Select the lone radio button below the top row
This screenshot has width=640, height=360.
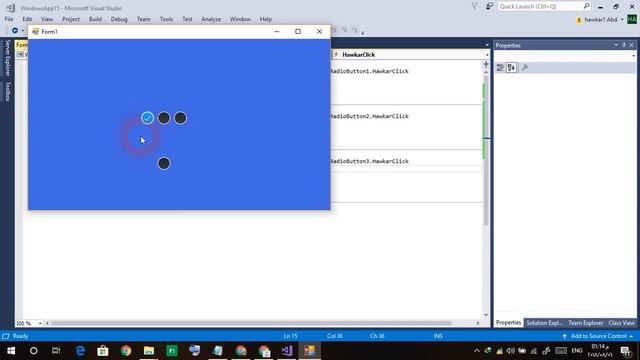[164, 163]
